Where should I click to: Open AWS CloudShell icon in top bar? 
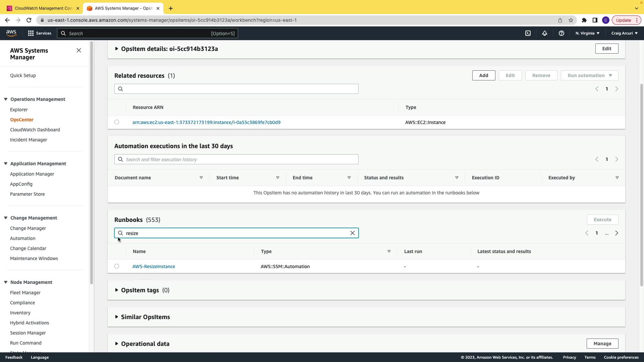(528, 33)
